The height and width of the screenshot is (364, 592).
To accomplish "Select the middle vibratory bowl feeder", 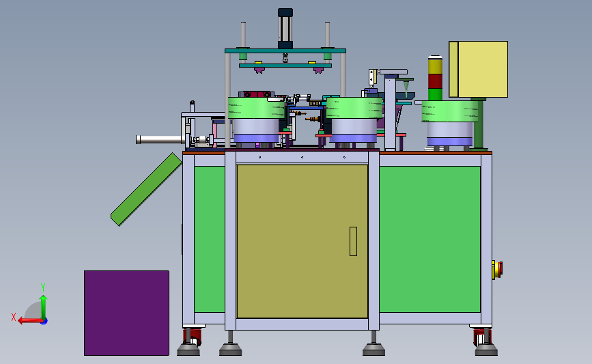I will (x=354, y=120).
